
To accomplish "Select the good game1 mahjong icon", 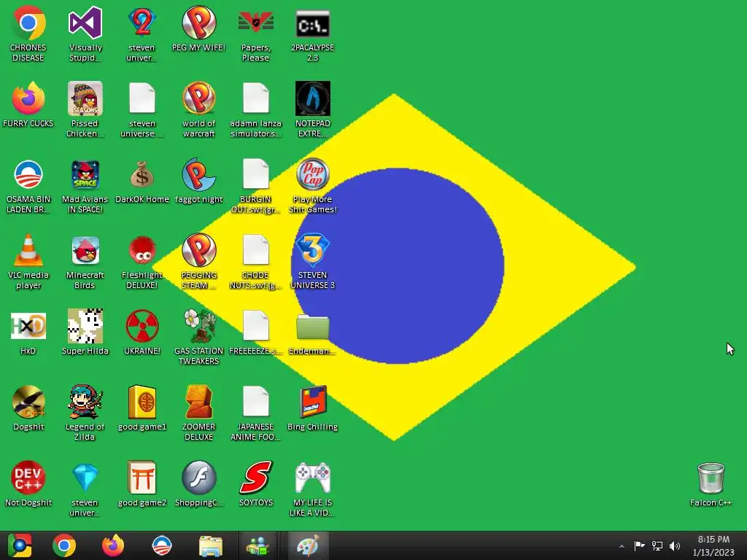I will point(142,402).
